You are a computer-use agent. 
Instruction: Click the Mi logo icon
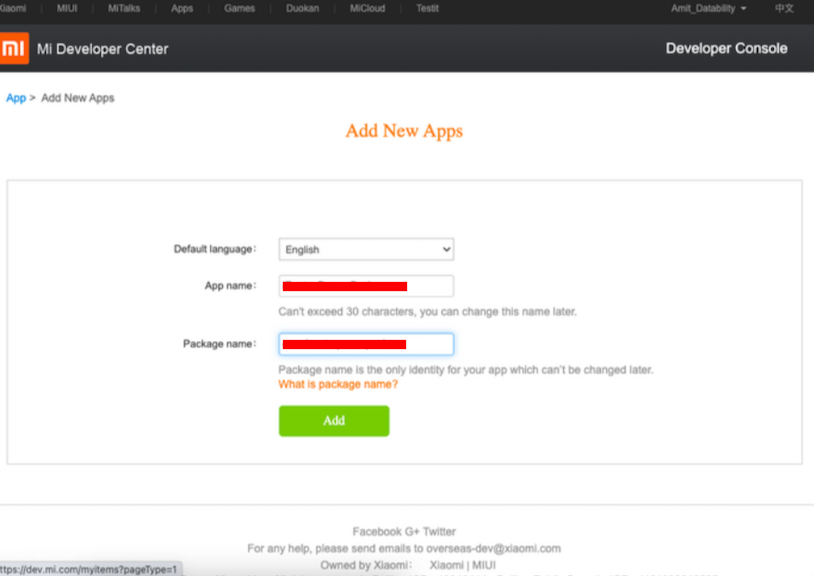[13, 48]
